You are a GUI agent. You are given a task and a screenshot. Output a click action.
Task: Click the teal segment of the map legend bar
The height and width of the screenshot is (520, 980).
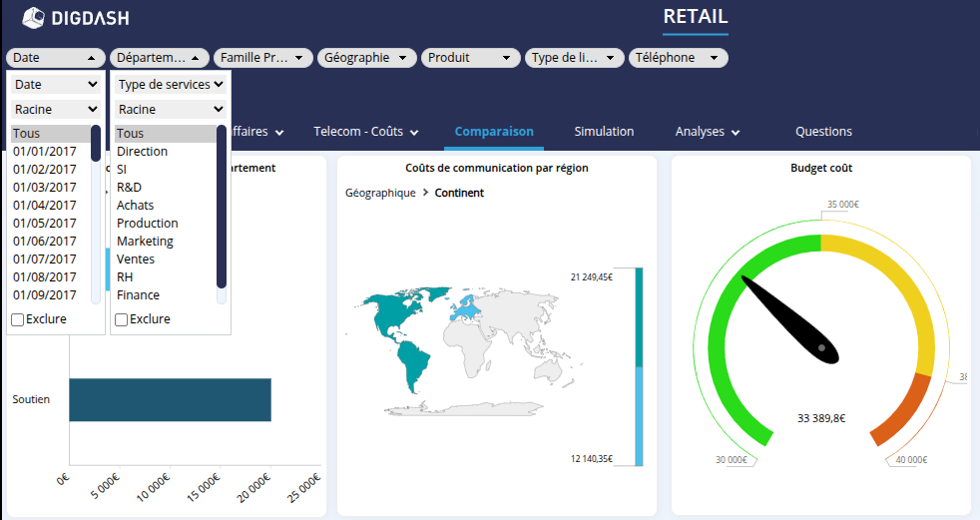point(639,316)
